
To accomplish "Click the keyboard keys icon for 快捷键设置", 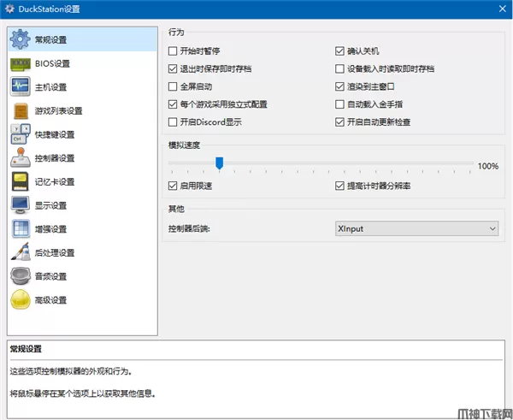I will [x=21, y=134].
